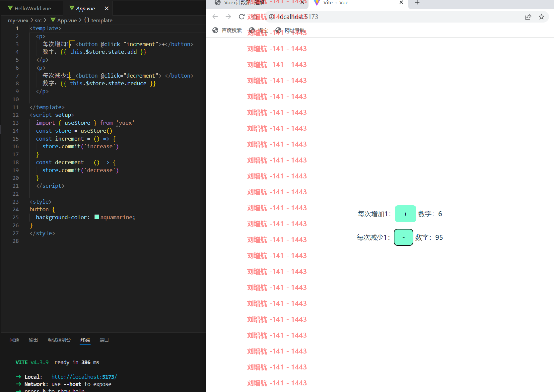Open the 问题 panel tab
Image resolution: width=554 pixels, height=392 pixels.
(x=14, y=340)
